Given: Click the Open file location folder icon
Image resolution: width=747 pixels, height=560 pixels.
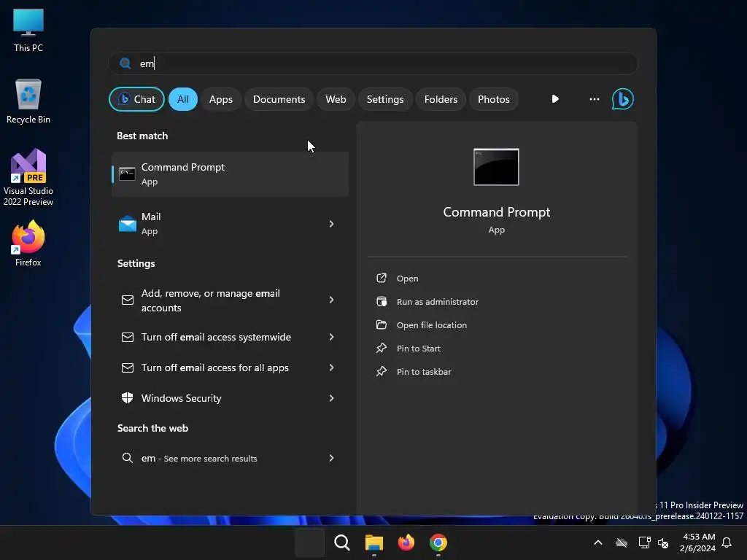Looking at the screenshot, I should tap(382, 324).
